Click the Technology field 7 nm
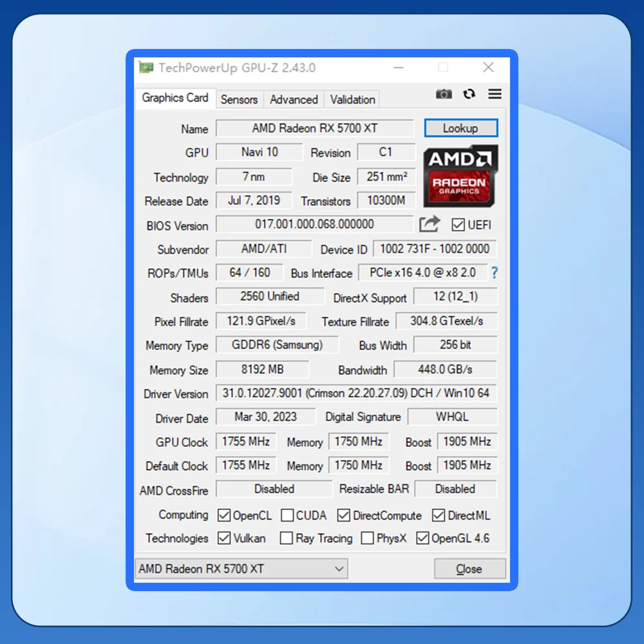 [x=254, y=176]
